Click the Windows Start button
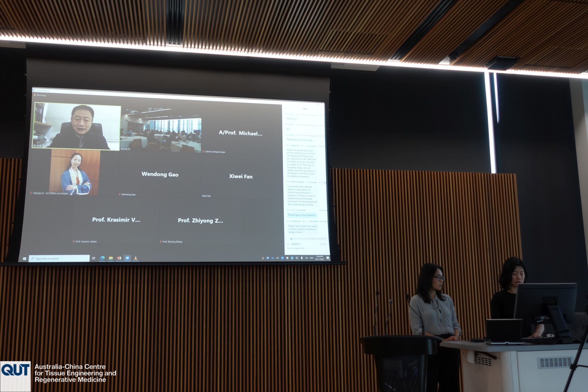Viewport: 588px width, 392px height. (x=25, y=259)
